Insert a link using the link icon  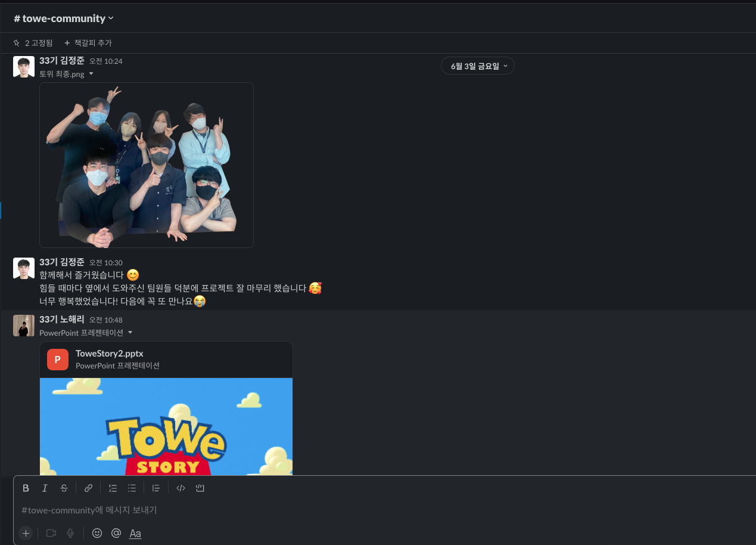pyautogui.click(x=88, y=488)
